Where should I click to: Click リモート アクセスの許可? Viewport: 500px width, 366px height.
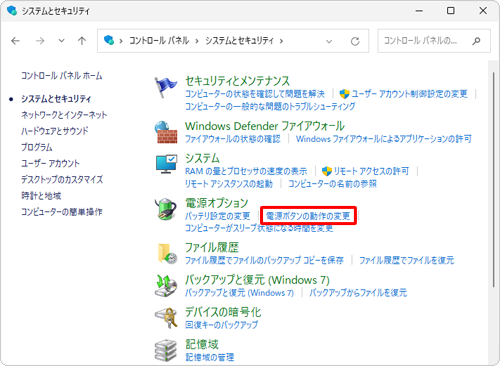pyautogui.click(x=371, y=171)
